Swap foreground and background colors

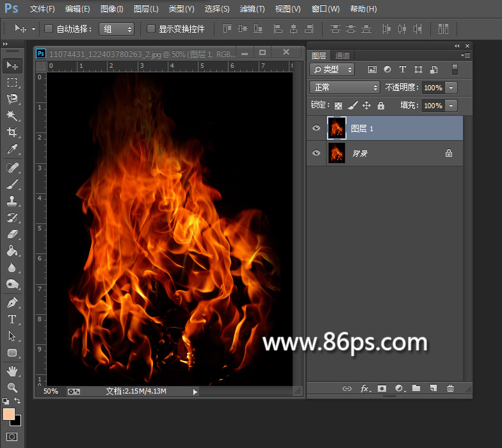18,401
